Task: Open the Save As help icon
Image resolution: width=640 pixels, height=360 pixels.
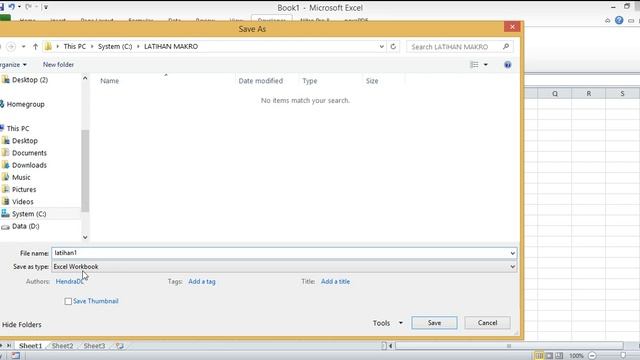Action: click(507, 64)
